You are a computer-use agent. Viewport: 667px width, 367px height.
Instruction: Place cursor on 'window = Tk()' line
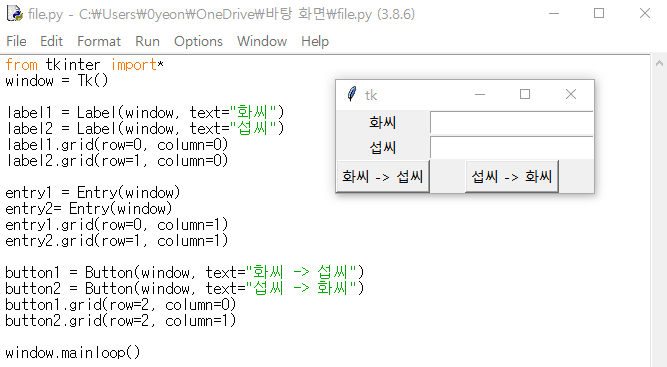[x=57, y=81]
